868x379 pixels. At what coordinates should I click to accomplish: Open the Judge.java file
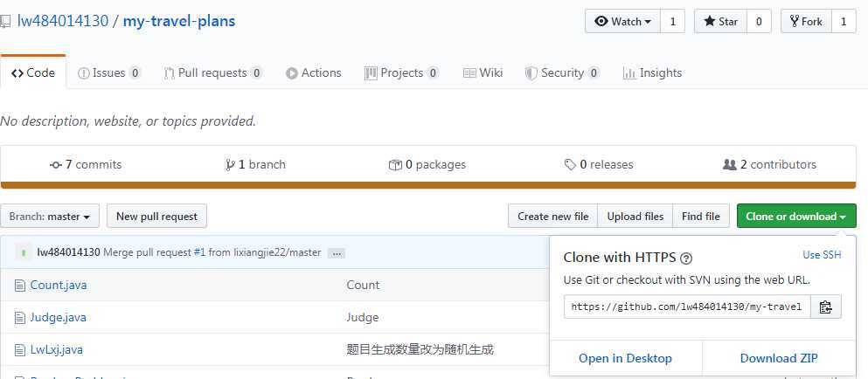58,318
